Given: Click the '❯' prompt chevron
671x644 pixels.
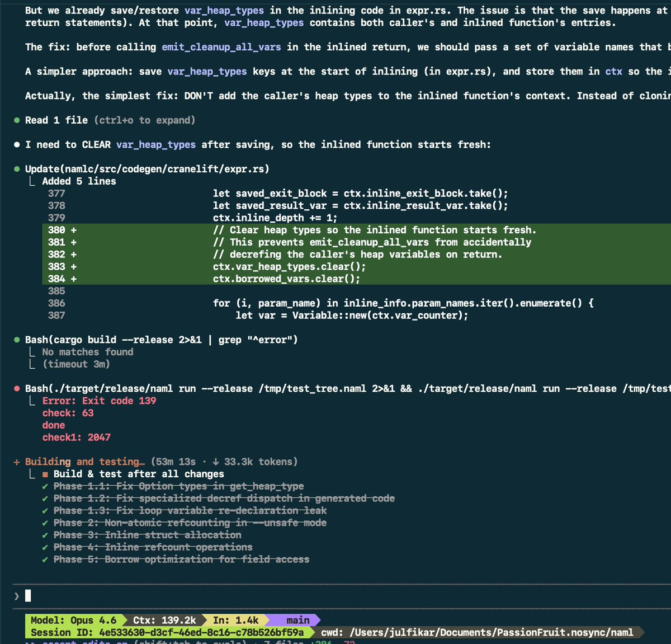Looking at the screenshot, I should 17,596.
